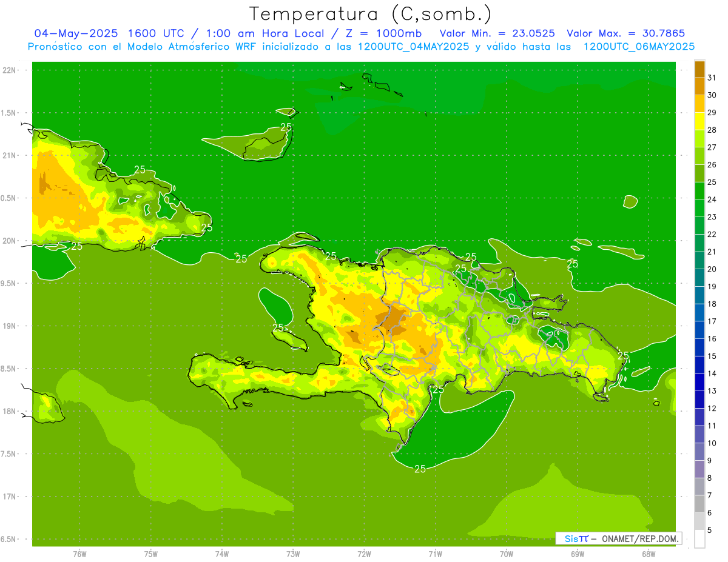Click valid-until time "1200UTC_06MAY2025"
The image size is (728, 562).
(639, 46)
